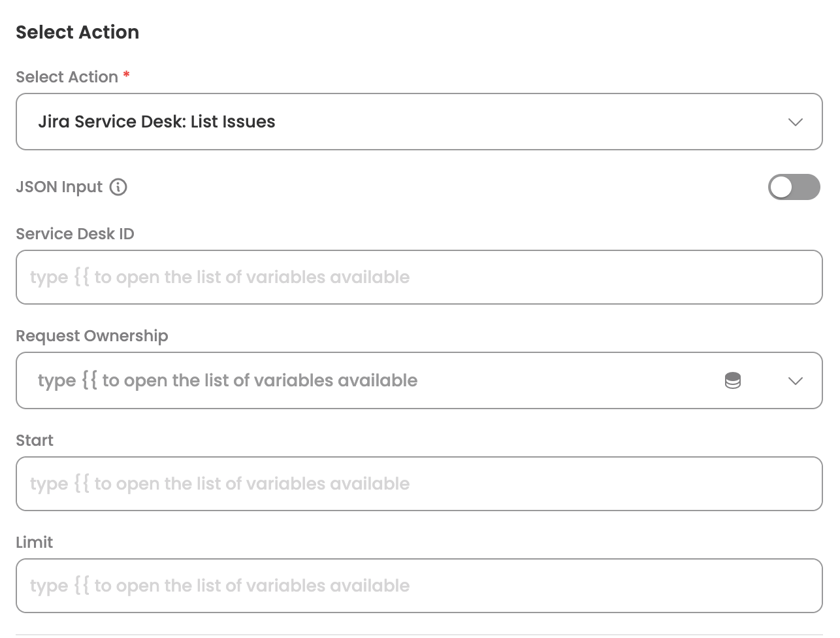Focus the Service Desk ID field
The height and width of the screenshot is (638, 840).
419,277
